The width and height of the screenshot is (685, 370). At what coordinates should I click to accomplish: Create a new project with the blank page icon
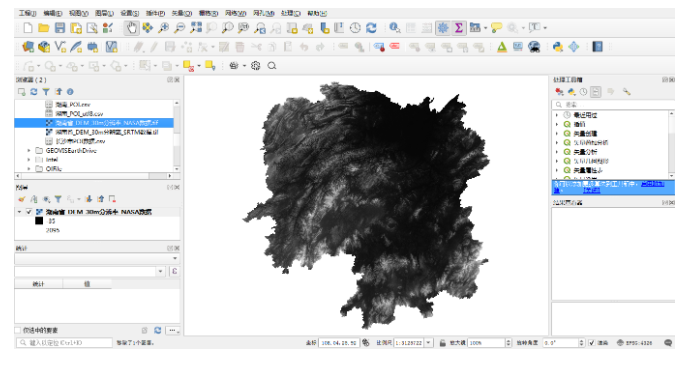[28, 28]
